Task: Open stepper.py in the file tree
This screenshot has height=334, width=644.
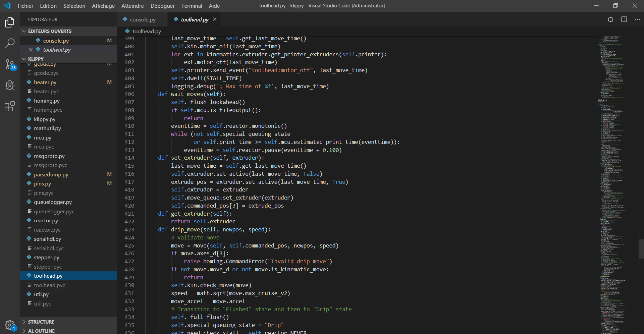Action: [x=68, y=258]
